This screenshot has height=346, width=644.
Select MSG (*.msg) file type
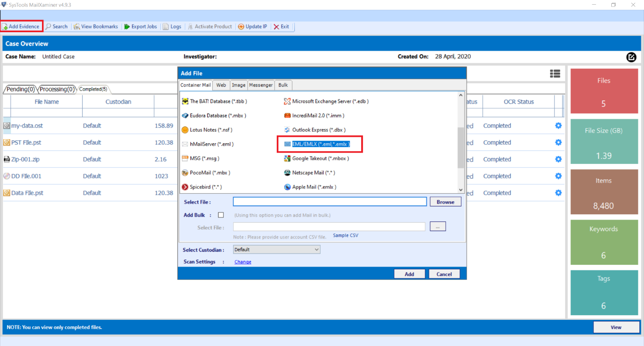tap(201, 158)
